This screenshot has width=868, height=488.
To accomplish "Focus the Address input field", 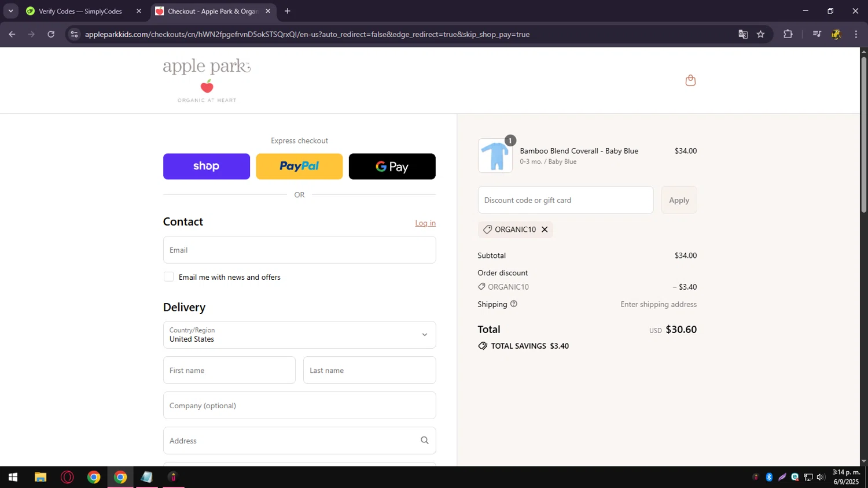I will [299, 441].
